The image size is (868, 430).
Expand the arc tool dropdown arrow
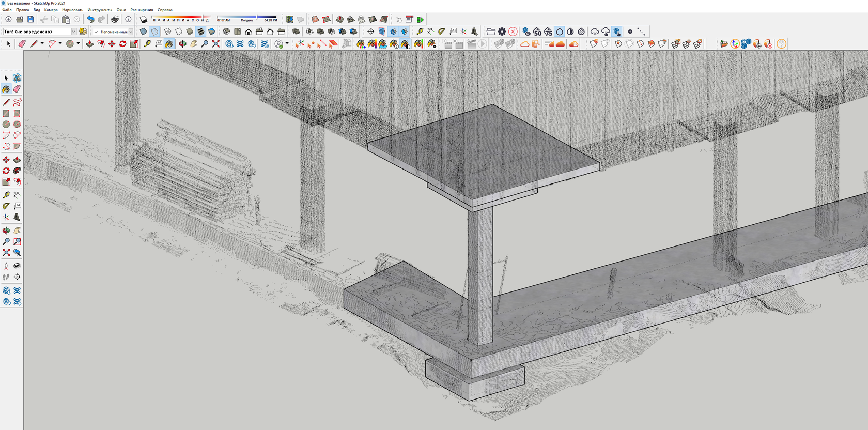tap(60, 43)
